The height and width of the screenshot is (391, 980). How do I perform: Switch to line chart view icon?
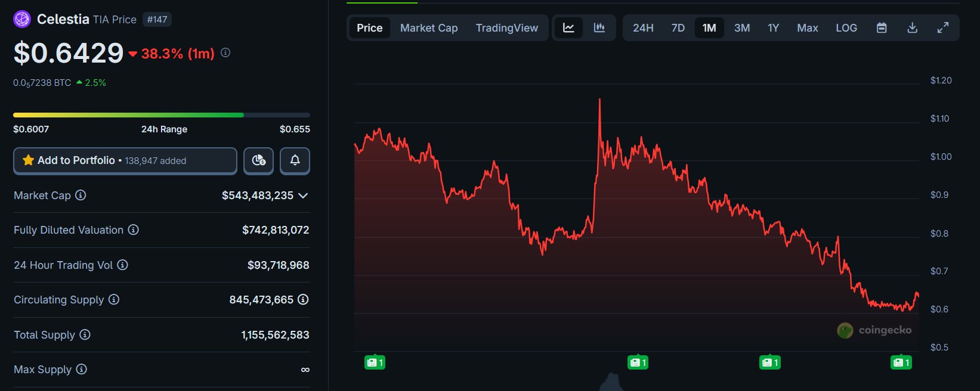(568, 28)
